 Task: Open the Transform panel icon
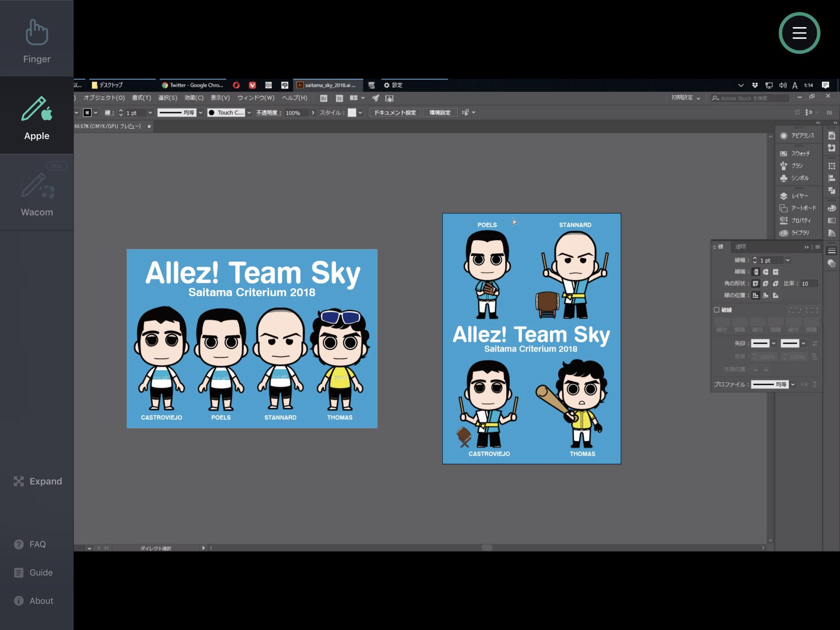831,166
